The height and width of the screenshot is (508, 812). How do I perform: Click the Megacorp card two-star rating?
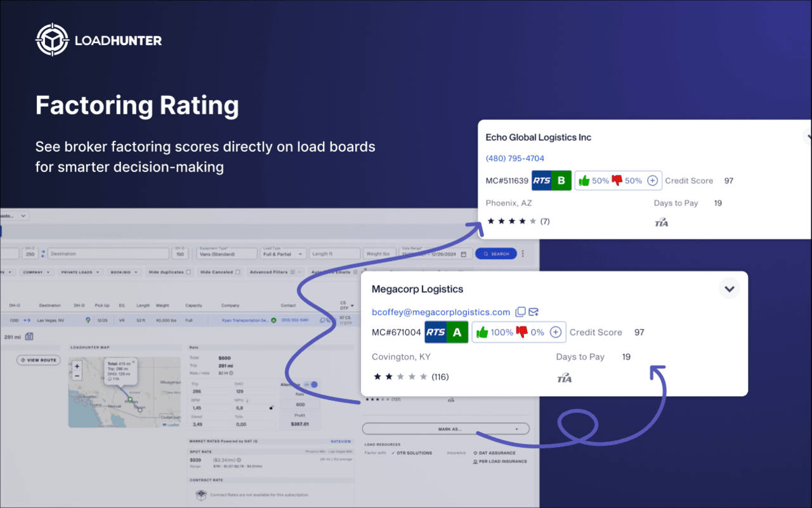tap(400, 377)
